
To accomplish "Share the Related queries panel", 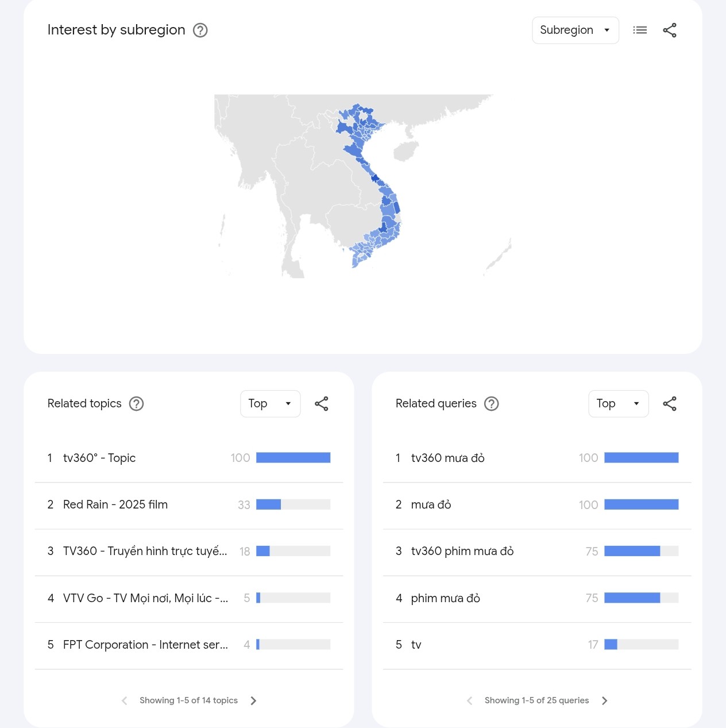I will tap(670, 404).
